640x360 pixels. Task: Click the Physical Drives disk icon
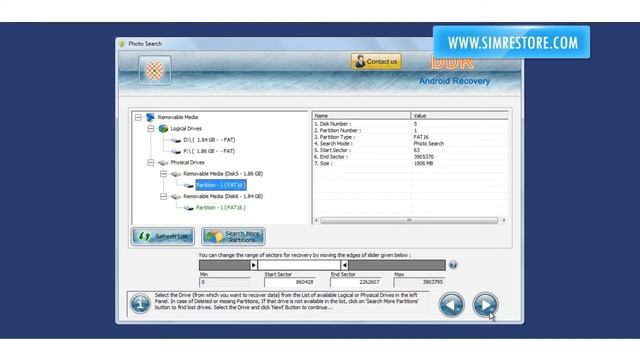(x=163, y=162)
